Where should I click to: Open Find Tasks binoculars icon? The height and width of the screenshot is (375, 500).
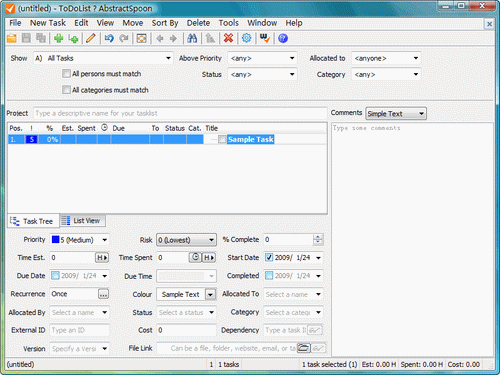[192, 38]
